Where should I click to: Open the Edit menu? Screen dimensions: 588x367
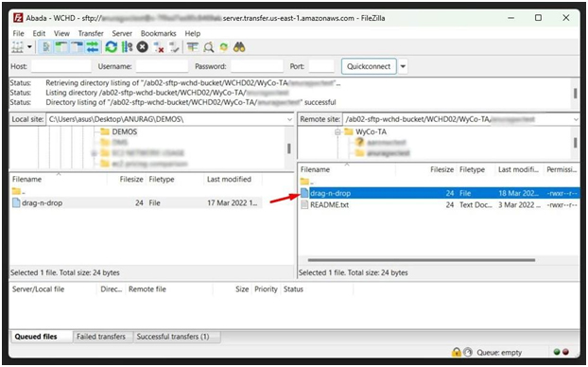39,33
